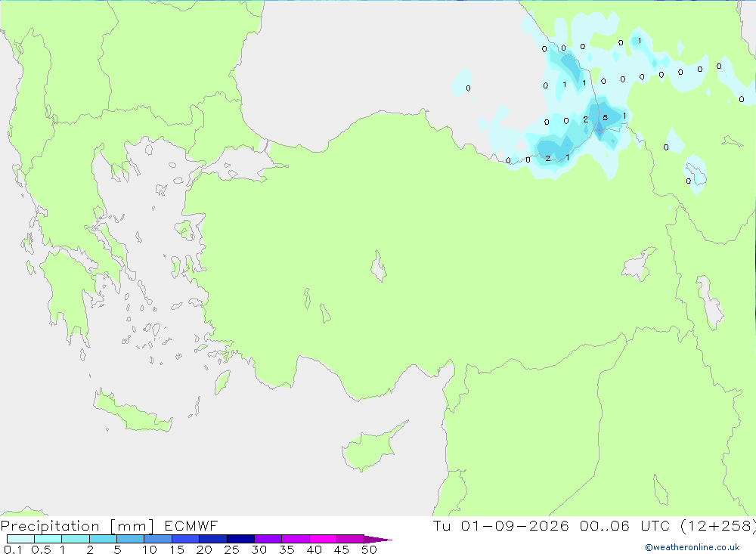Click the isolated 0 value over the Black Sea

point(468,88)
